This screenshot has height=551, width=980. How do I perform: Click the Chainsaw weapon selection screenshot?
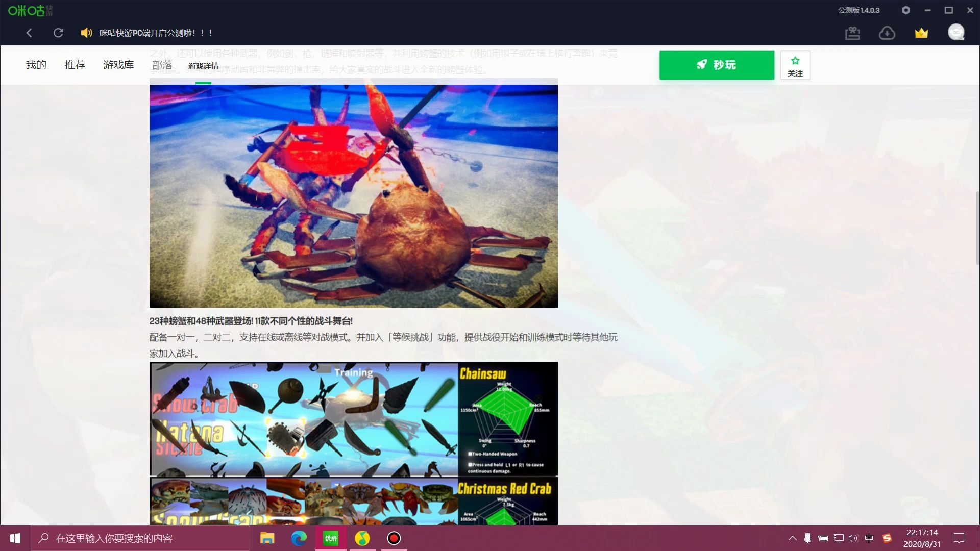pyautogui.click(x=353, y=419)
